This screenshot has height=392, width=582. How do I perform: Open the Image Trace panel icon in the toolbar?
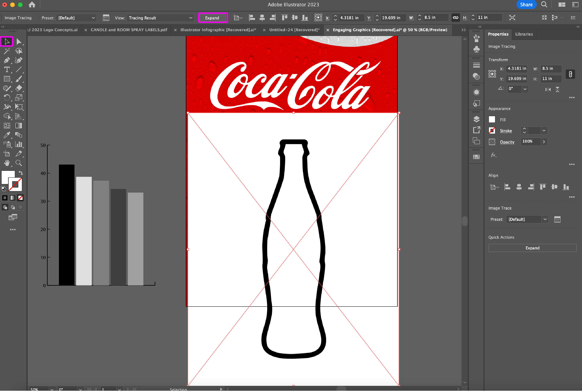pyautogui.click(x=106, y=18)
